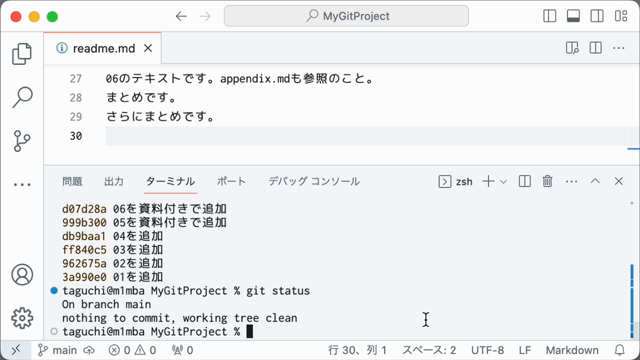Screen dimensions: 640x360
Task: Open the Source Control view
Action: pos(22,141)
